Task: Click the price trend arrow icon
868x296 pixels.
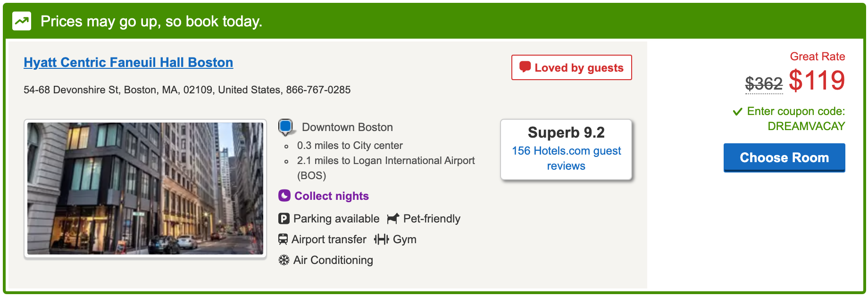Action: [22, 21]
